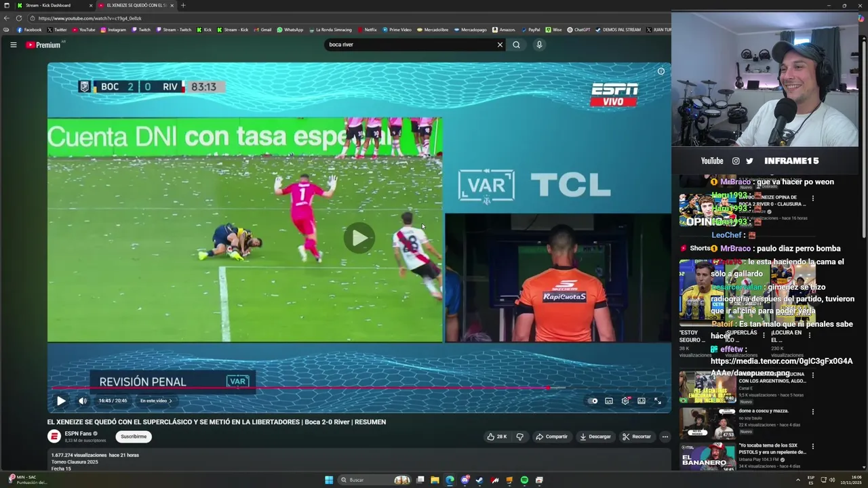Open the WhatsApp bookmark
Screen dimensions: 868x488
tap(290, 30)
